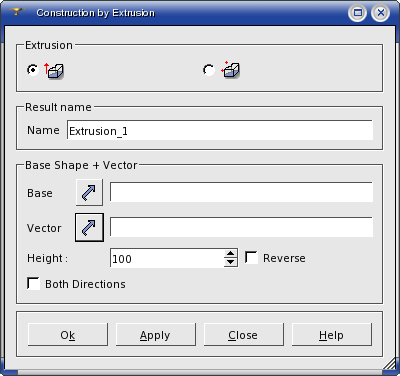Viewport: 400px width, 376px height.
Task: Select the extrusion by two points icon
Action: click(x=230, y=70)
